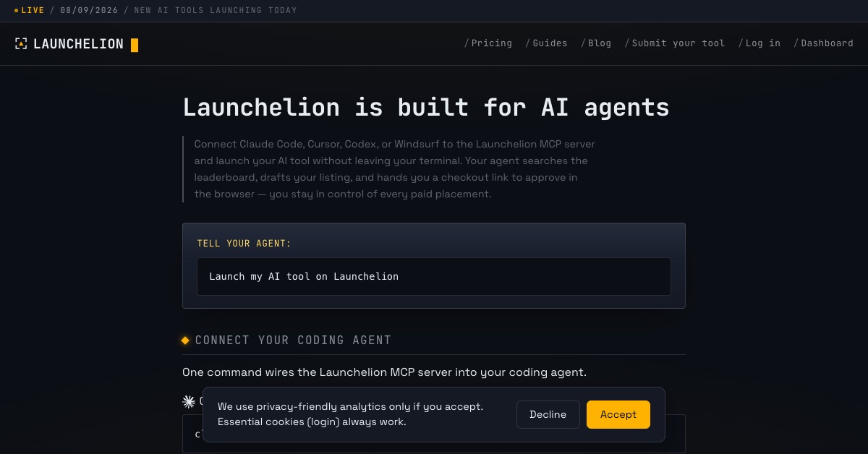Click the date 08/09/2026
This screenshot has height=454, width=868.
[x=89, y=11]
